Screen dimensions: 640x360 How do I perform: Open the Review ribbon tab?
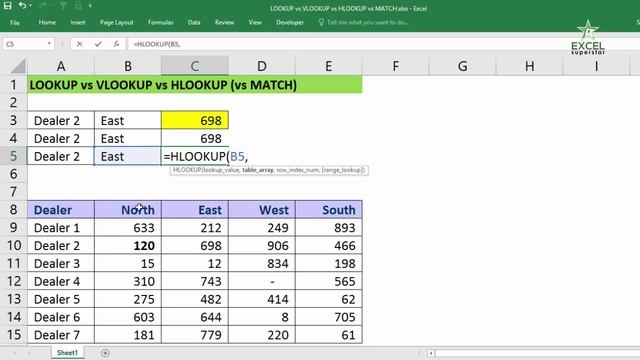pyautogui.click(x=224, y=22)
